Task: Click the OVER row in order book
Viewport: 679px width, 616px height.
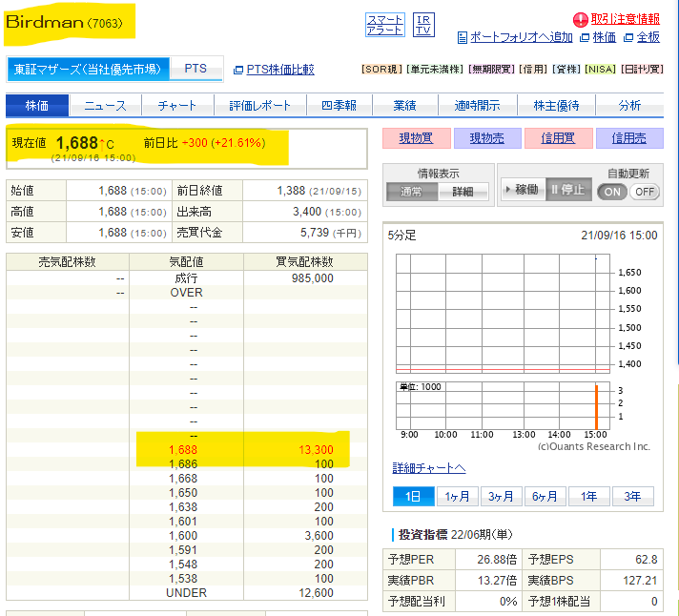Action: coord(187,292)
